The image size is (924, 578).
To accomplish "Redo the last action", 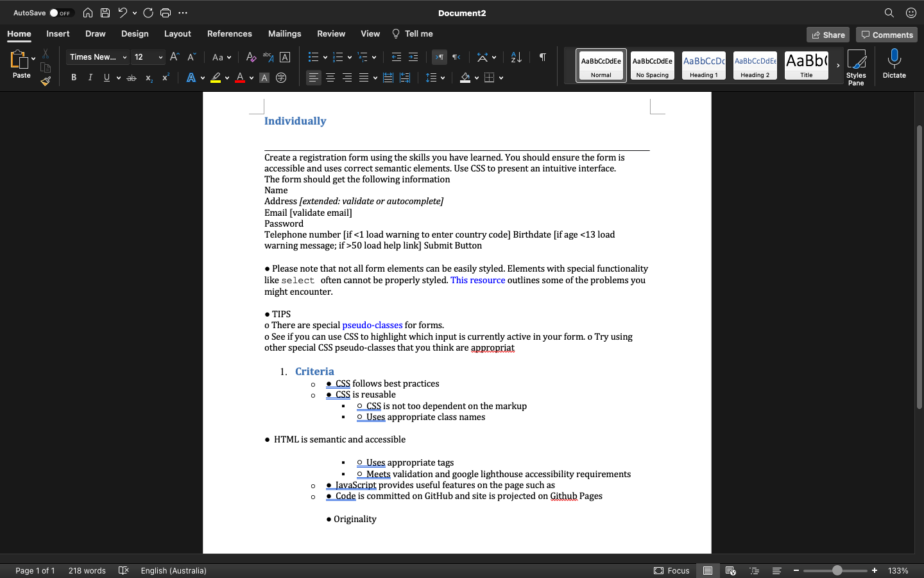I will [148, 13].
